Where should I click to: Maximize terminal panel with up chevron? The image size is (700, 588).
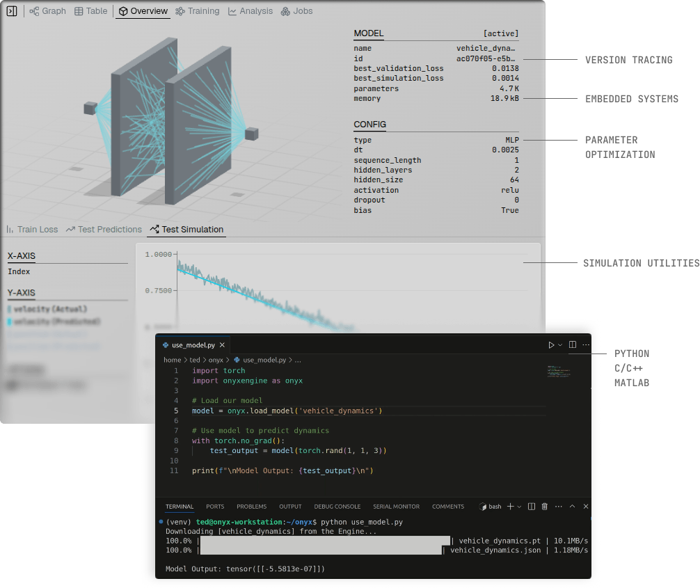point(572,507)
